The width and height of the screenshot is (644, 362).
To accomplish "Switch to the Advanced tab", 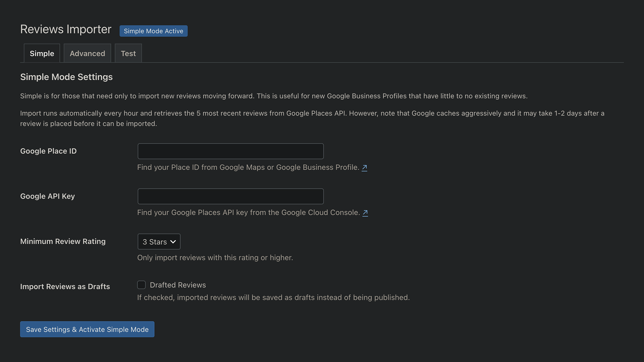I will tap(87, 53).
